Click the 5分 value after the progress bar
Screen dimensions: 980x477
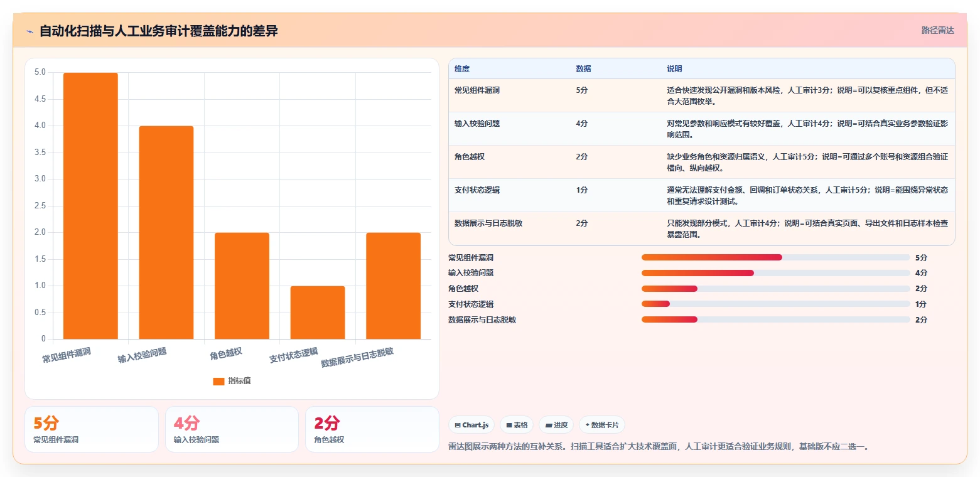click(x=921, y=258)
